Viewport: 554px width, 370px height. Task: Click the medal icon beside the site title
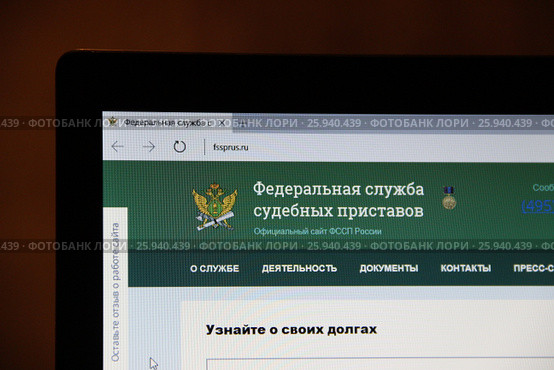click(x=449, y=198)
